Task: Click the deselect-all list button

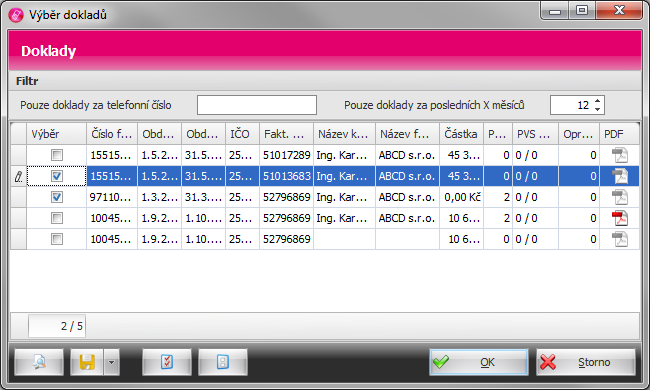Action: pos(223,362)
